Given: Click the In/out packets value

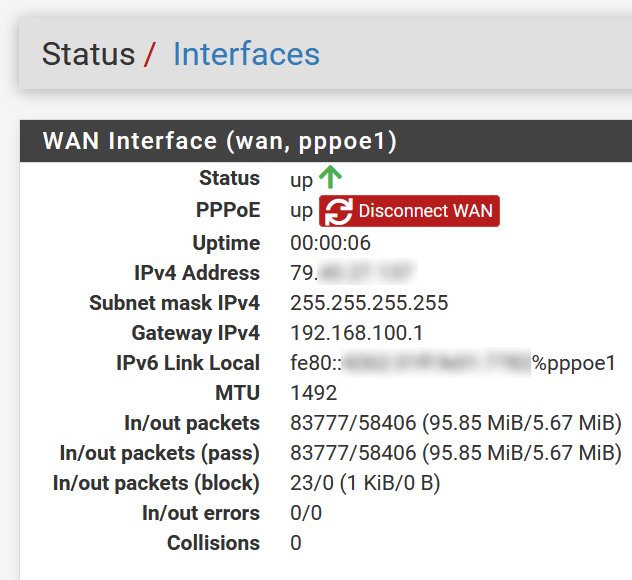Looking at the screenshot, I should (456, 423).
